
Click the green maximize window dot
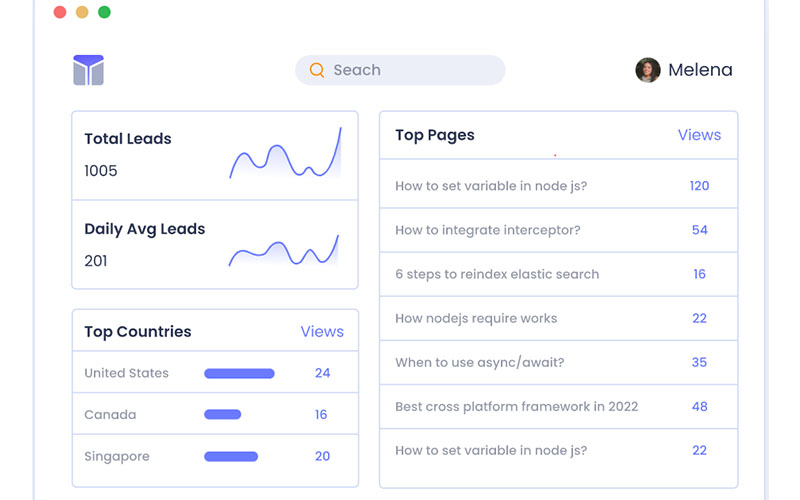(105, 12)
